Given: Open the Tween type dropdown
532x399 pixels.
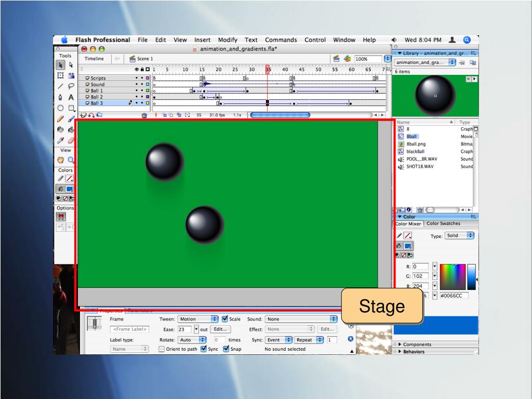Looking at the screenshot, I should [198, 319].
